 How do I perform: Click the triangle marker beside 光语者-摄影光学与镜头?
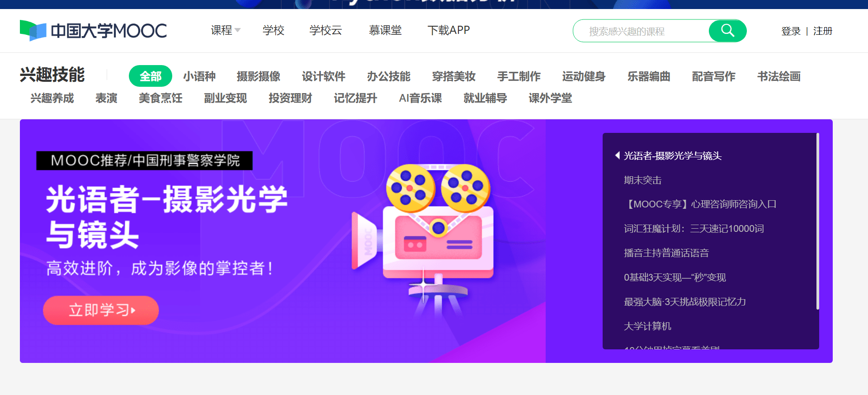617,155
